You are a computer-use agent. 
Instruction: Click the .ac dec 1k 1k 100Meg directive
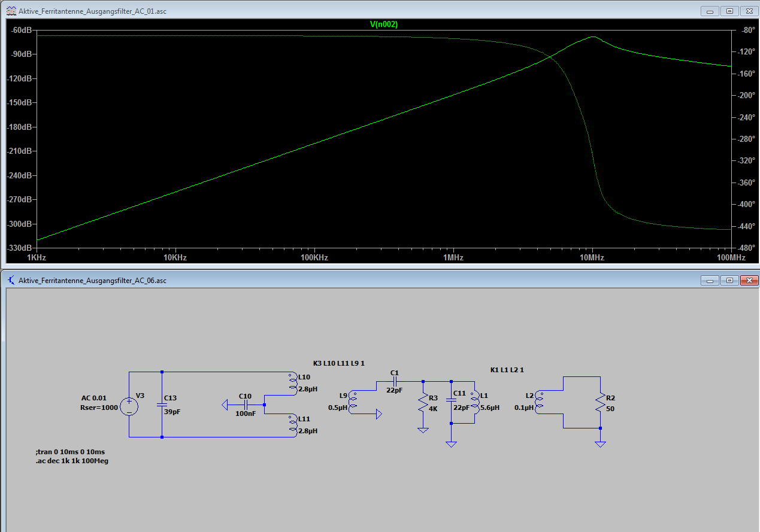point(72,461)
